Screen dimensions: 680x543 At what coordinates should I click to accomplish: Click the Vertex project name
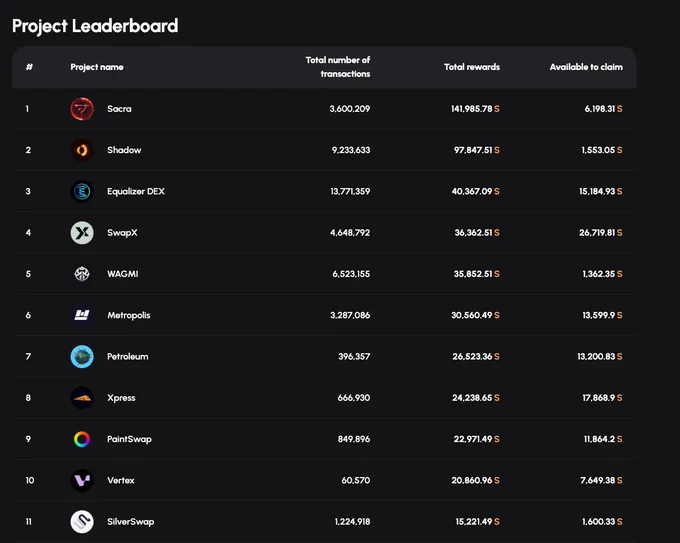(121, 481)
